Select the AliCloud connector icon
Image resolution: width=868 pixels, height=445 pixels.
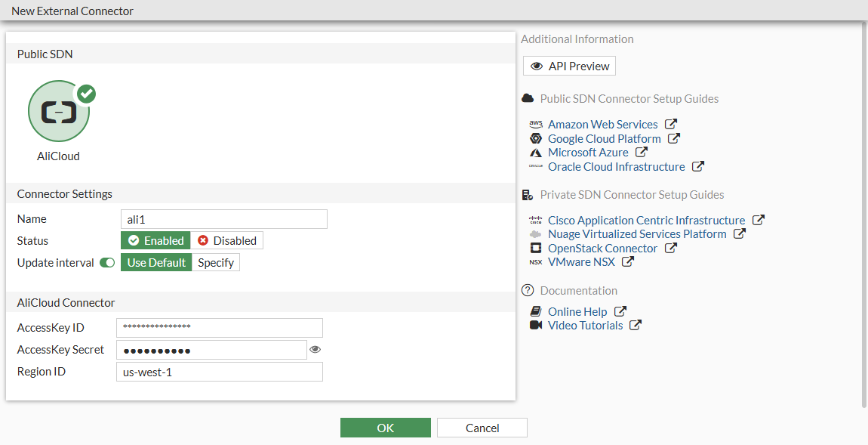click(x=59, y=112)
